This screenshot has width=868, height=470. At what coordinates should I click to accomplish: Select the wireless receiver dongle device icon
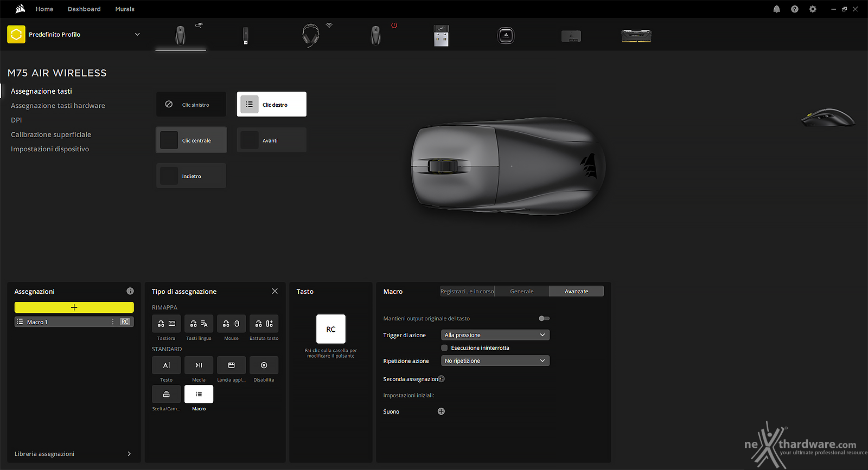point(441,36)
